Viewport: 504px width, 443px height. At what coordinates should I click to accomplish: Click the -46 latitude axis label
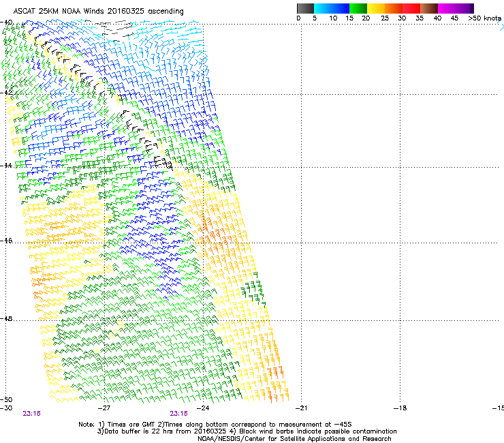click(x=6, y=241)
